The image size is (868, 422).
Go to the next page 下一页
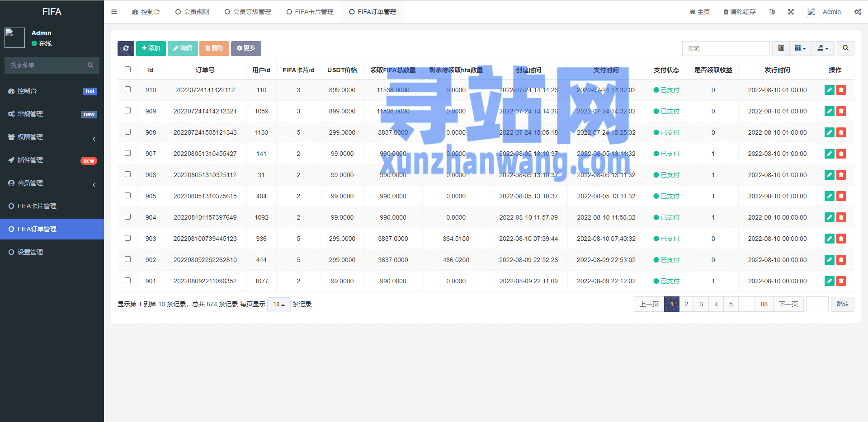pos(788,304)
